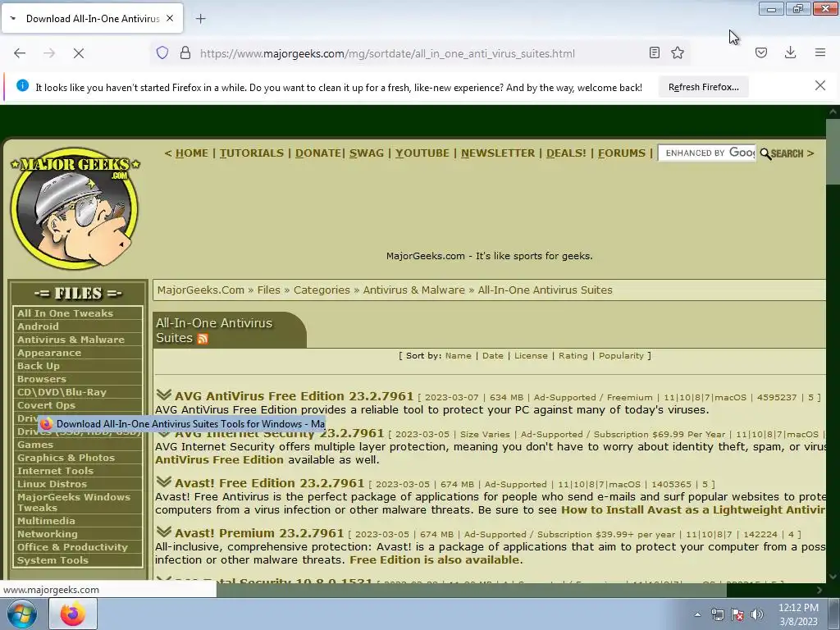Open the Firefox application menu
Screen dimensions: 840x630
pyautogui.click(x=820, y=52)
